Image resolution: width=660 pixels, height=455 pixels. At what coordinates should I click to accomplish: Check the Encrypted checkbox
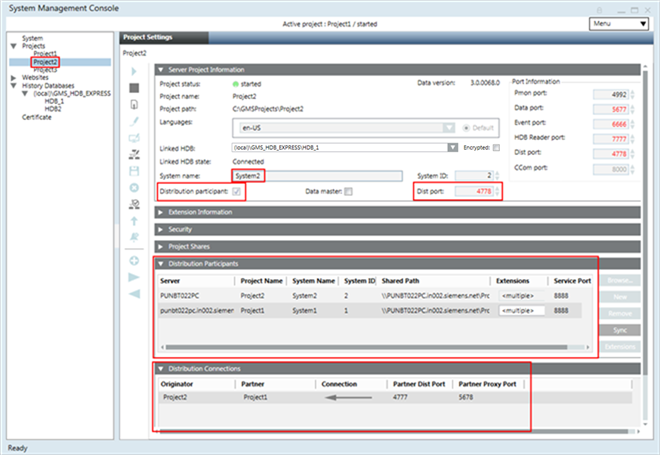[497, 146]
